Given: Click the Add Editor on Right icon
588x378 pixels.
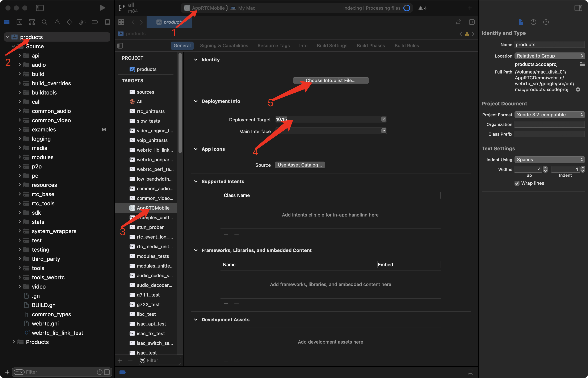Looking at the screenshot, I should click(472, 22).
